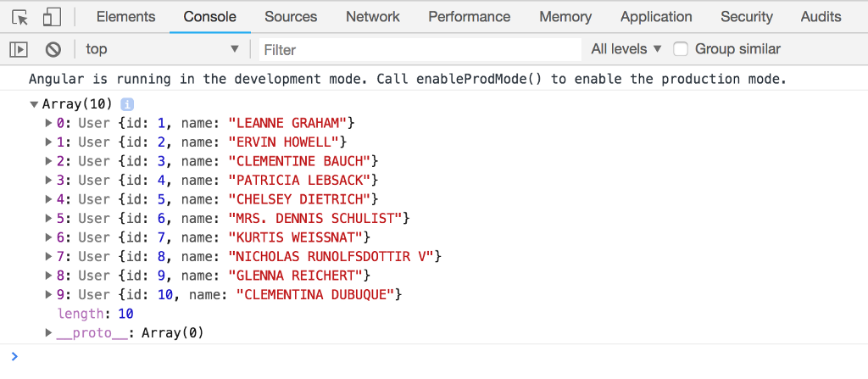Toggle the device toolbar icon
The image size is (868, 379).
click(x=51, y=17)
